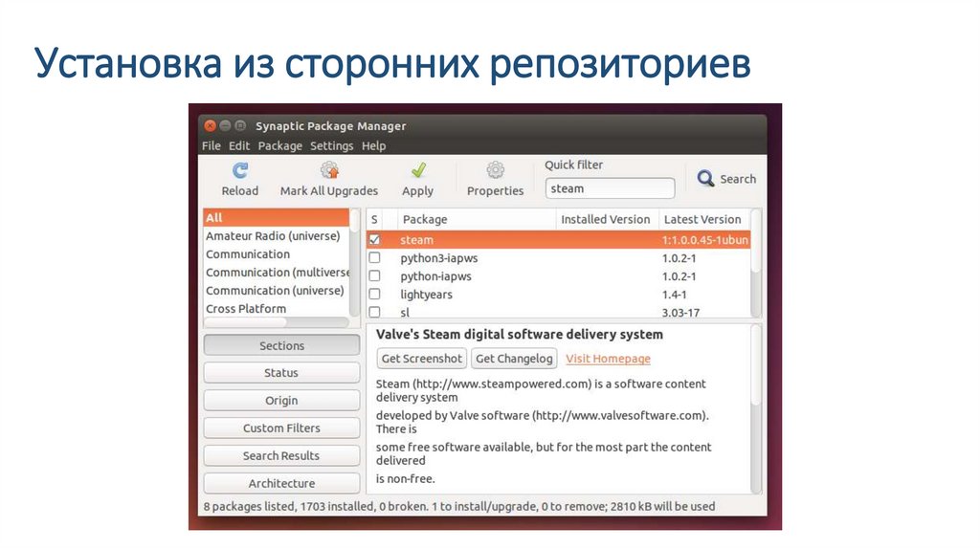Open Properties gear icon in toolbar
Image resolution: width=980 pixels, height=549 pixels.
point(495,170)
